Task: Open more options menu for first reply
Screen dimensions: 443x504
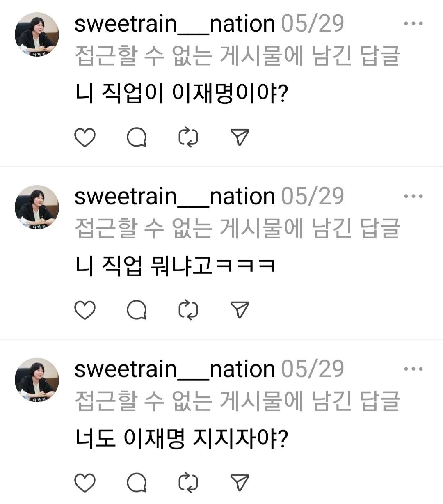Action: pos(413,23)
